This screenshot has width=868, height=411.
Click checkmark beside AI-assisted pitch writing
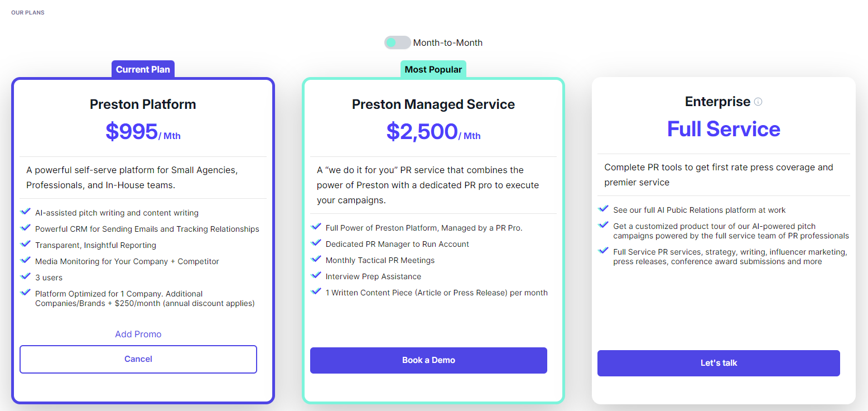(x=25, y=212)
